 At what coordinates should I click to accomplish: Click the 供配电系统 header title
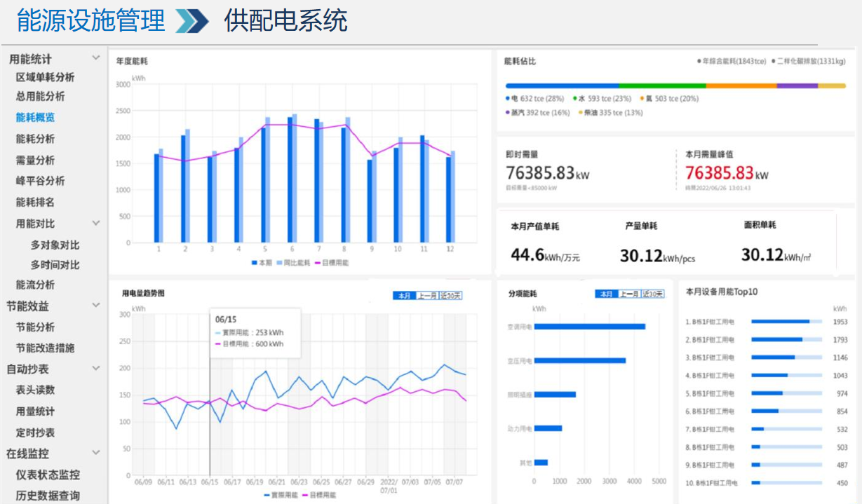(286, 21)
